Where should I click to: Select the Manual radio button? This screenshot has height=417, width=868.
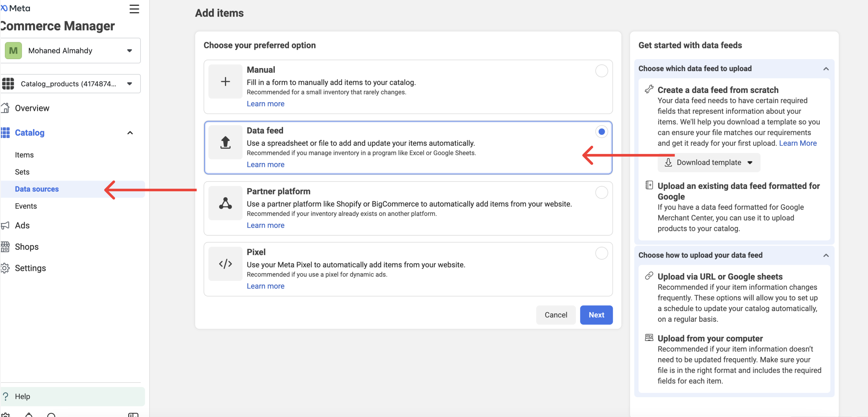pyautogui.click(x=601, y=71)
